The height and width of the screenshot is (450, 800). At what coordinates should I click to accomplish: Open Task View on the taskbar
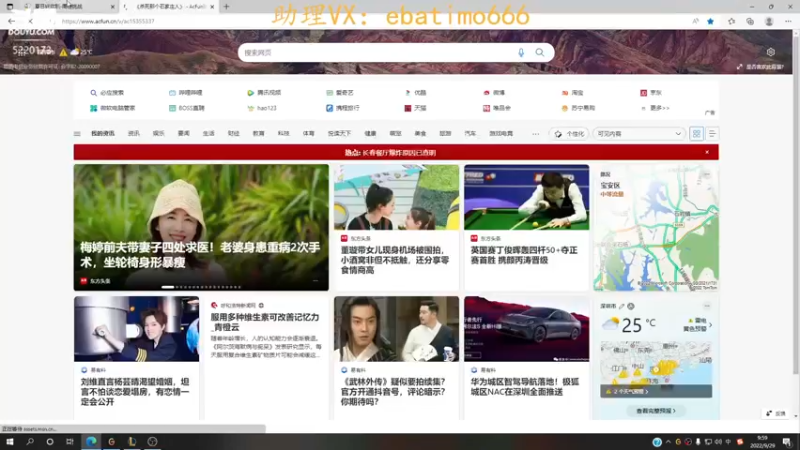pyautogui.click(x=70, y=442)
